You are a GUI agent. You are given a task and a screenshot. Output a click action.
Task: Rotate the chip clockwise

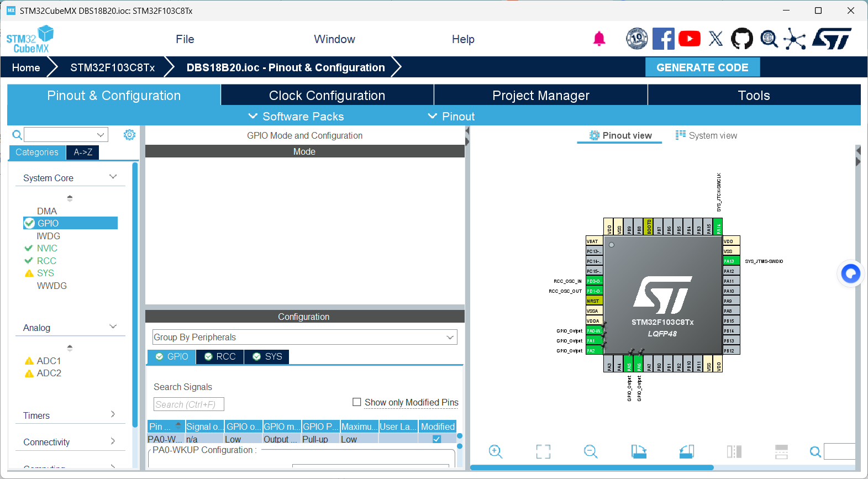639,451
